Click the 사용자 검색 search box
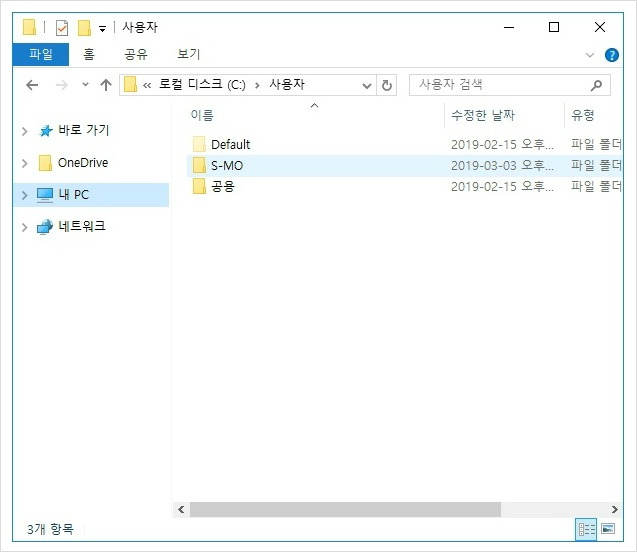The width and height of the screenshot is (637, 552). tap(509, 85)
